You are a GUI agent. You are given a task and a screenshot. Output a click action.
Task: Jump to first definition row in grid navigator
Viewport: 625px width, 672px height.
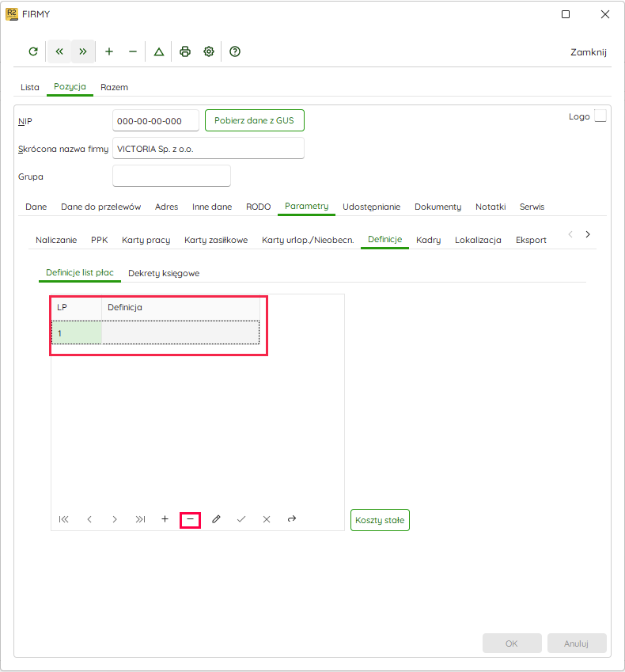[64, 519]
